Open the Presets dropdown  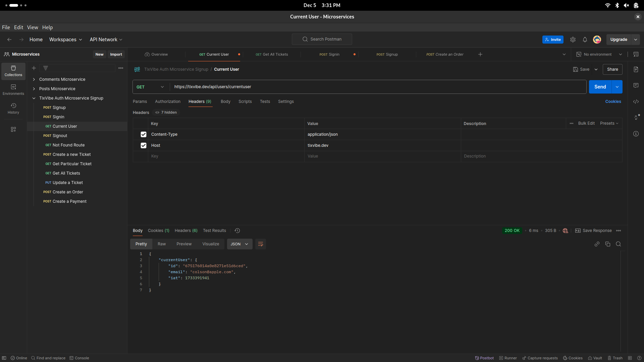(609, 123)
